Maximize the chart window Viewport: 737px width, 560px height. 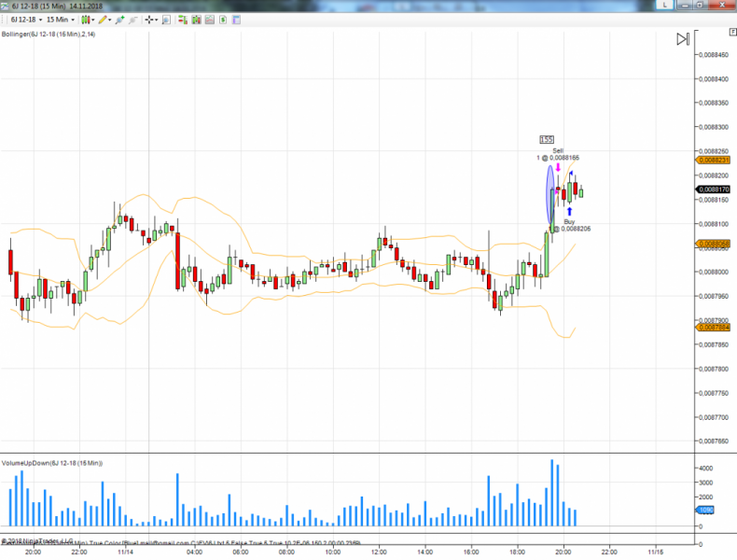coord(700,5)
